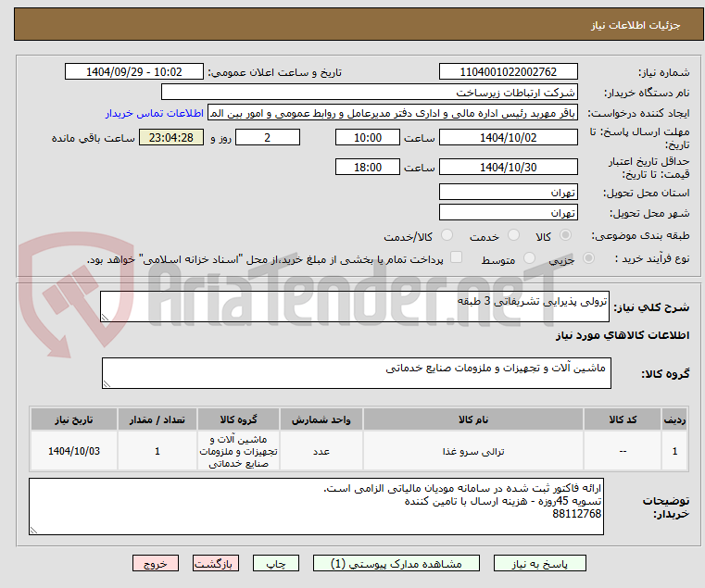This screenshot has height=588, width=705.
Task: Select the جزیی purchase type radio
Action: click(588, 258)
